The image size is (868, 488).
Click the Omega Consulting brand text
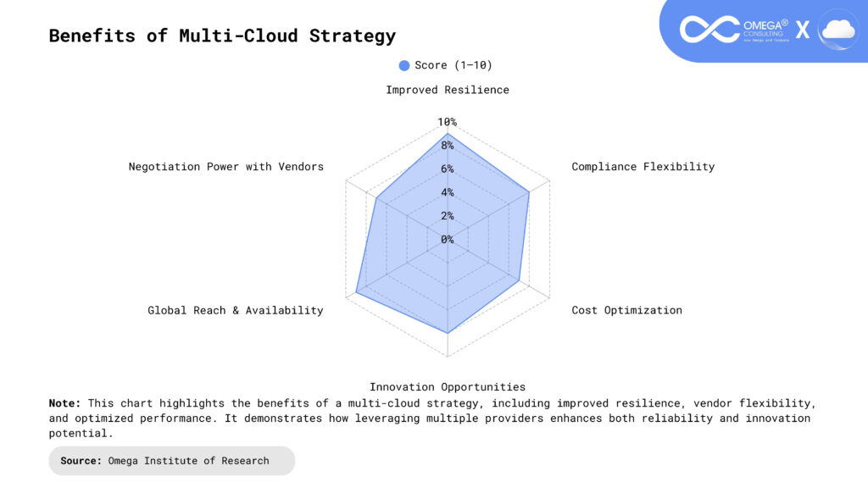tap(765, 30)
